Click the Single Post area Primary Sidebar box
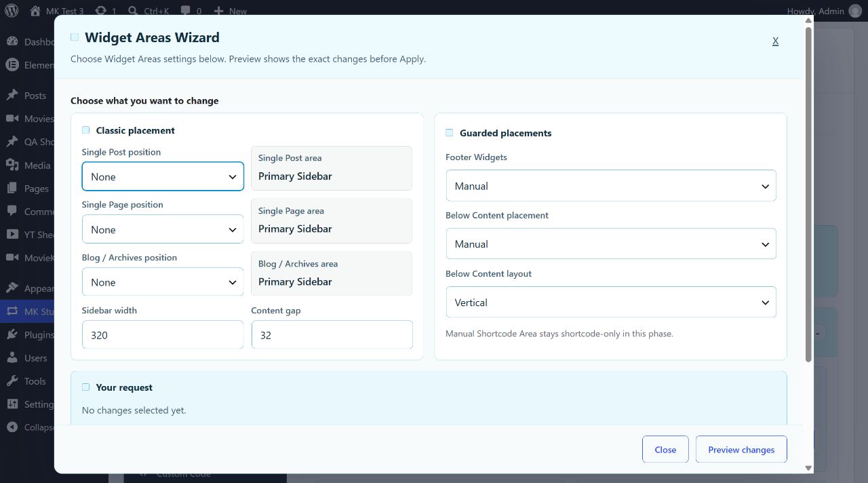This screenshot has width=868, height=483. (x=332, y=168)
